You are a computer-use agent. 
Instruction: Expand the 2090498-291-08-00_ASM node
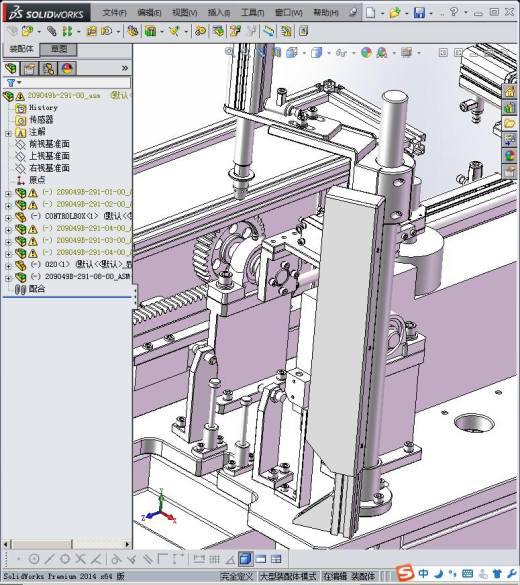tap(8, 278)
